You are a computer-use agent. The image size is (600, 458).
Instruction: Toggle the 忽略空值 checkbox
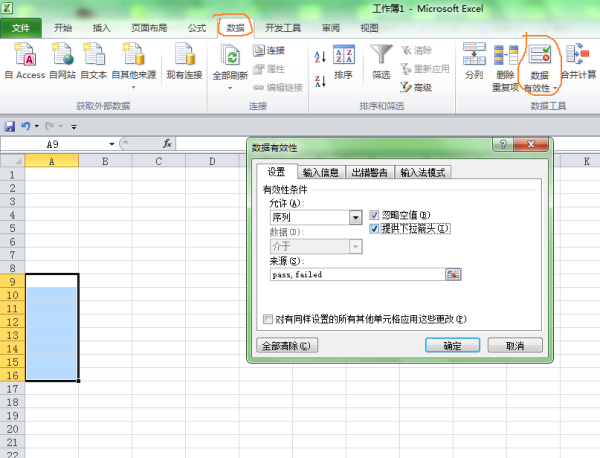[375, 215]
